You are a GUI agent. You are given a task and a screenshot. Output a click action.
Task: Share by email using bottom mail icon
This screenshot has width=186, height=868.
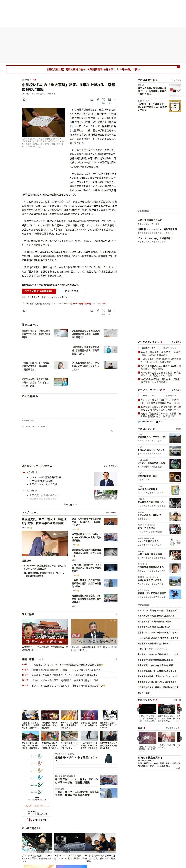coord(92,311)
